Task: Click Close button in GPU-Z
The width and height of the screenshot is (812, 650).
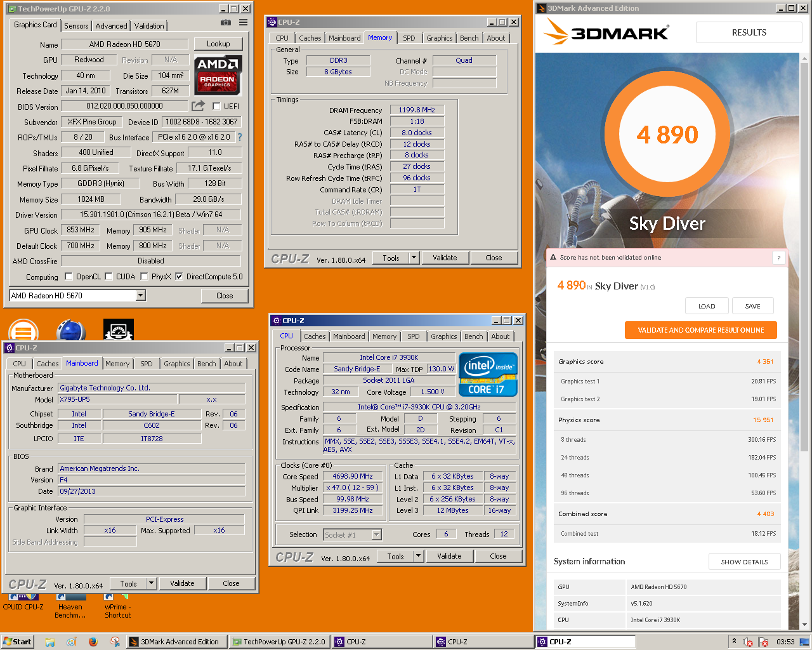Action: (x=225, y=295)
